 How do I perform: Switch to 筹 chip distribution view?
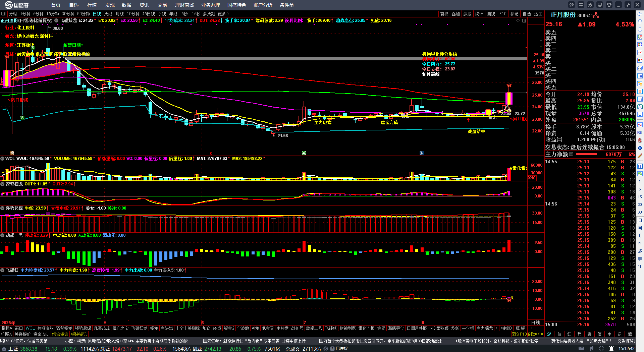[x=630, y=334]
